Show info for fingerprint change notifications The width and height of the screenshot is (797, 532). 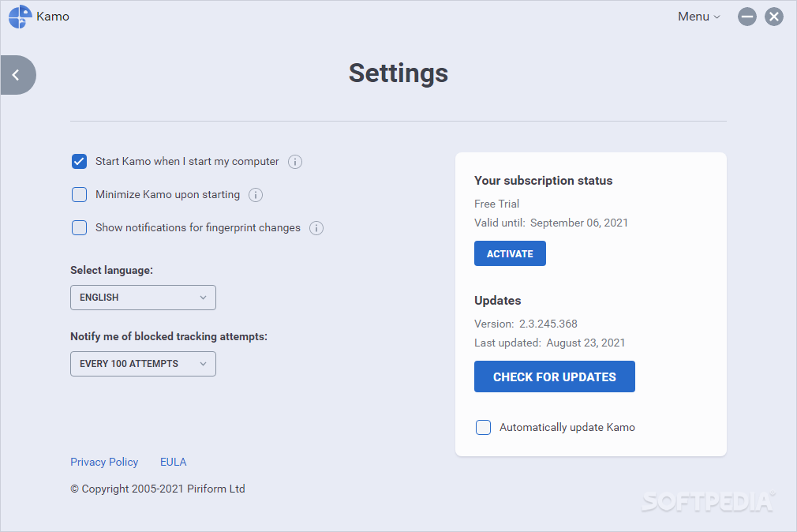pos(316,228)
